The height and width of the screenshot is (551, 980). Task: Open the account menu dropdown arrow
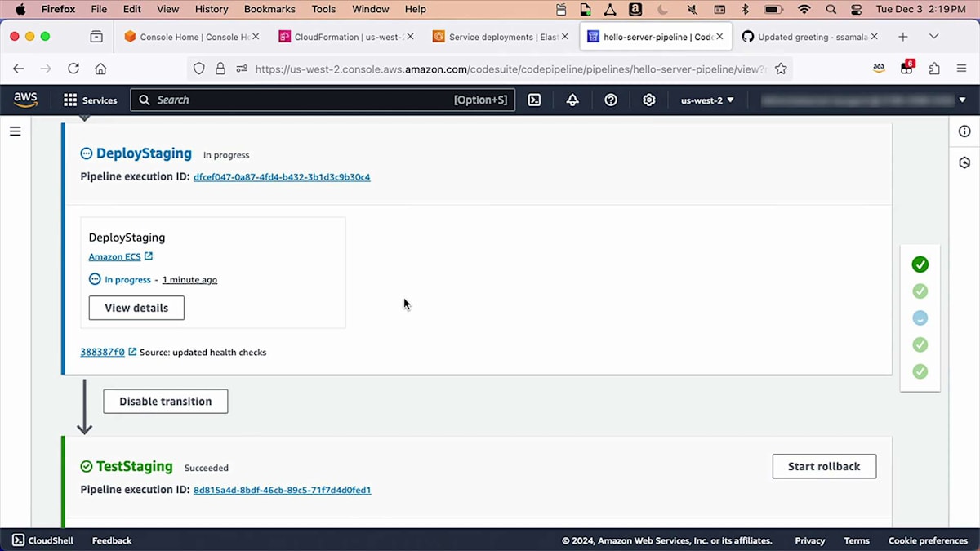point(962,100)
